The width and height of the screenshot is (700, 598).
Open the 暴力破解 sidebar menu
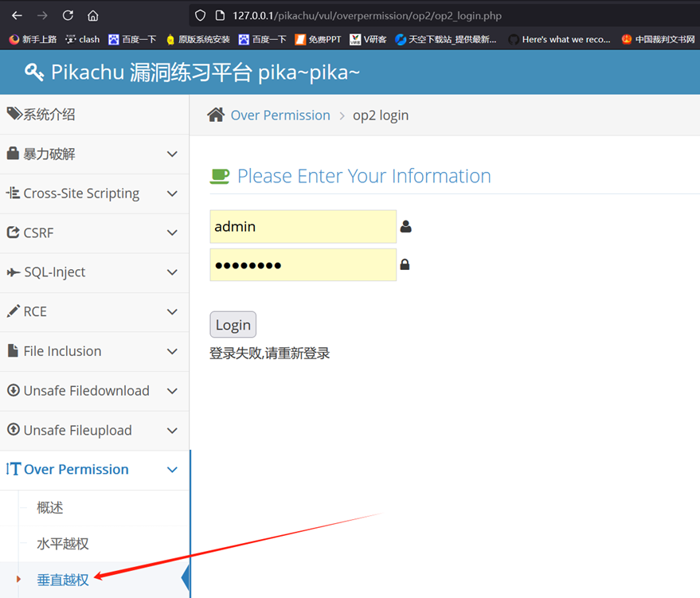pos(94,154)
